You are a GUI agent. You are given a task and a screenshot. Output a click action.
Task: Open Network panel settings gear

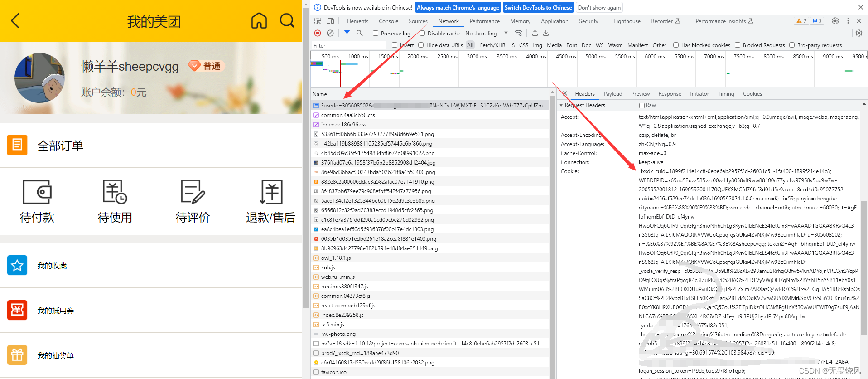pyautogui.click(x=858, y=33)
